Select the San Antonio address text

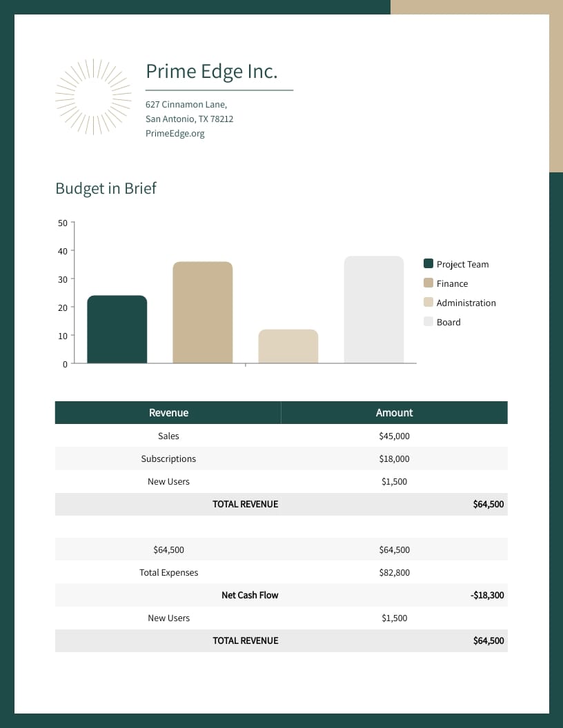189,119
